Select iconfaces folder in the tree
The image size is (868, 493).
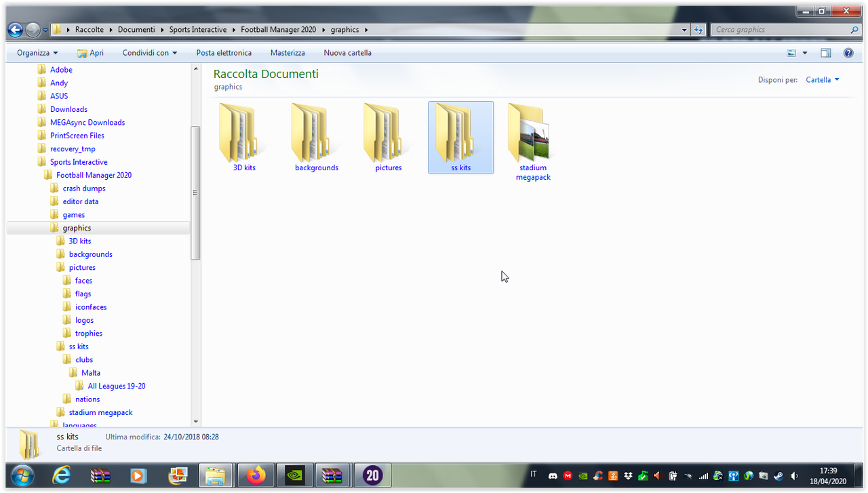[x=91, y=307]
